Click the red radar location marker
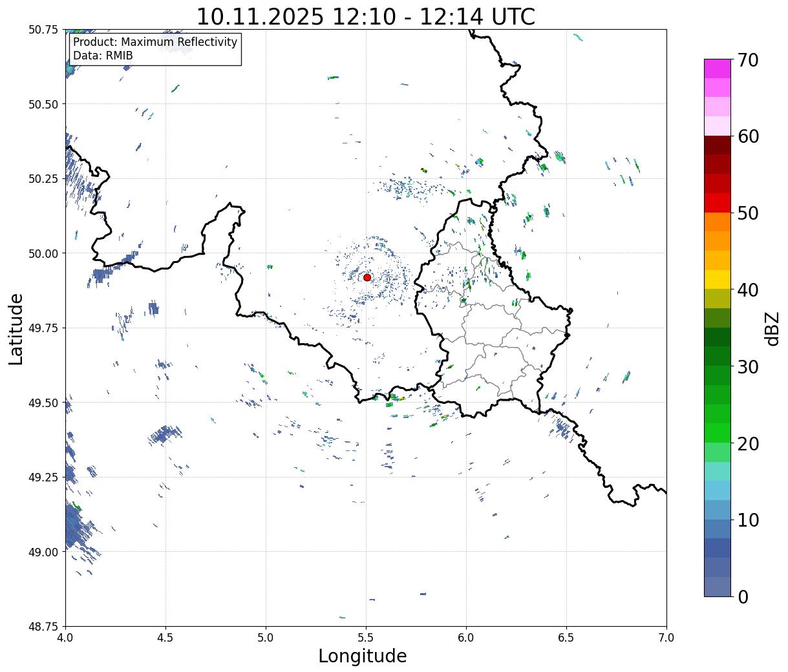 [x=367, y=277]
